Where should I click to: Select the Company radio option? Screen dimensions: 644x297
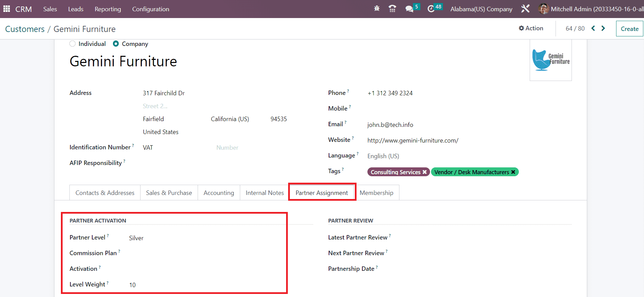(116, 44)
